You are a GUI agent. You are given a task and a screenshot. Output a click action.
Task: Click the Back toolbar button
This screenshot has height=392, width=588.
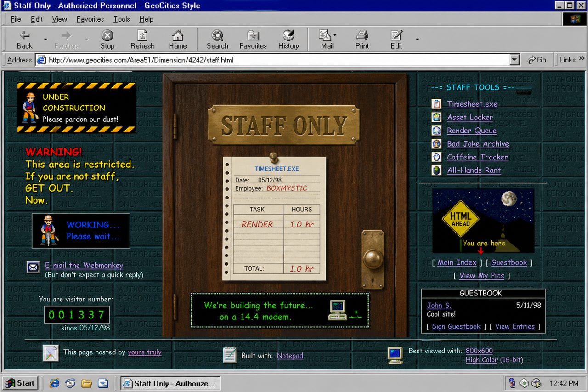(x=25, y=40)
